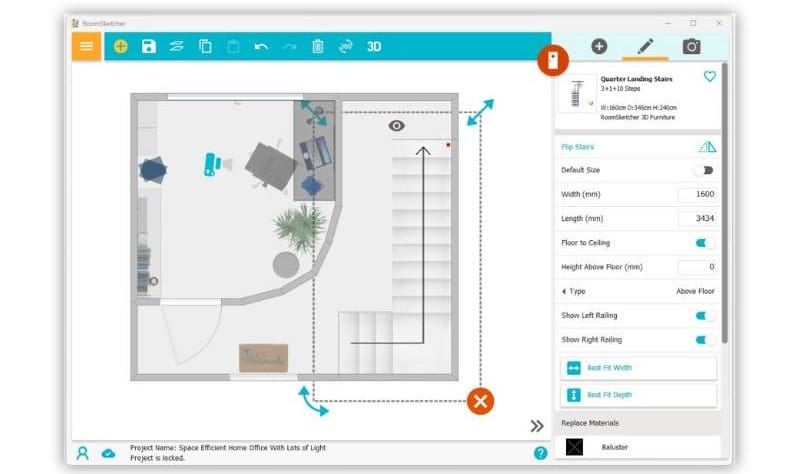Switch to 3D view
Screen dimensions: 800x474
(x=374, y=46)
